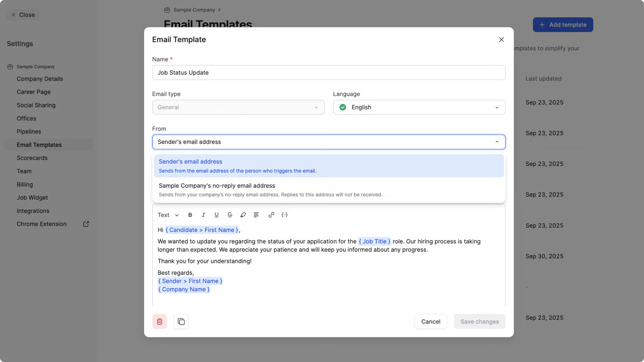Image resolution: width=644 pixels, height=362 pixels.
Task: Insert a variable placeholder with braces icon
Action: pyautogui.click(x=285, y=215)
